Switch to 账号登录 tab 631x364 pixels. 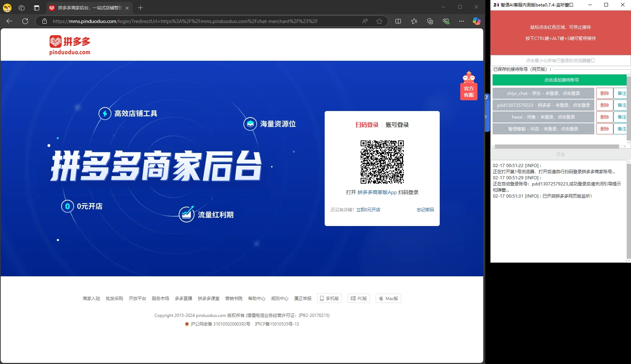397,125
